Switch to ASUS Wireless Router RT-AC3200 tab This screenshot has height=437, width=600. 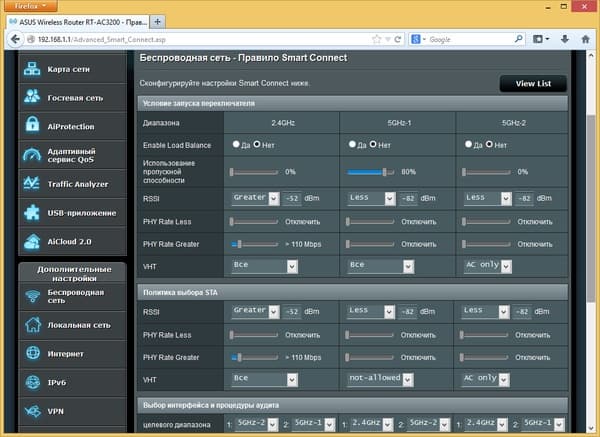78,22
